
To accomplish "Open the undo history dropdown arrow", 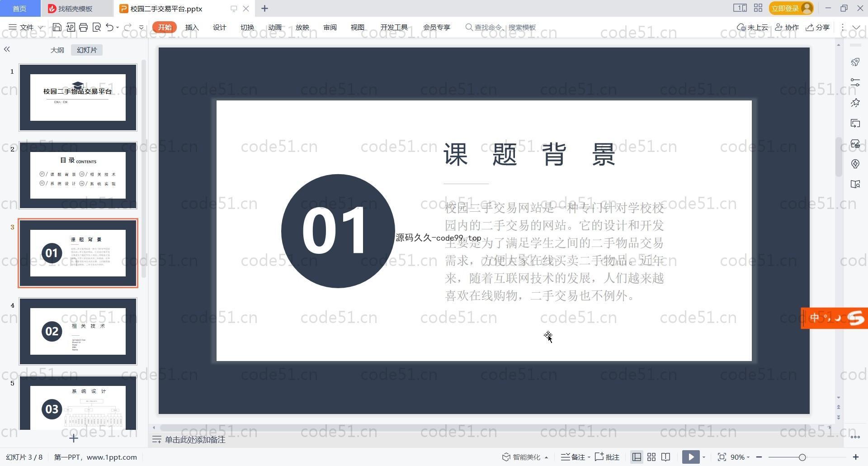I will coord(118,28).
